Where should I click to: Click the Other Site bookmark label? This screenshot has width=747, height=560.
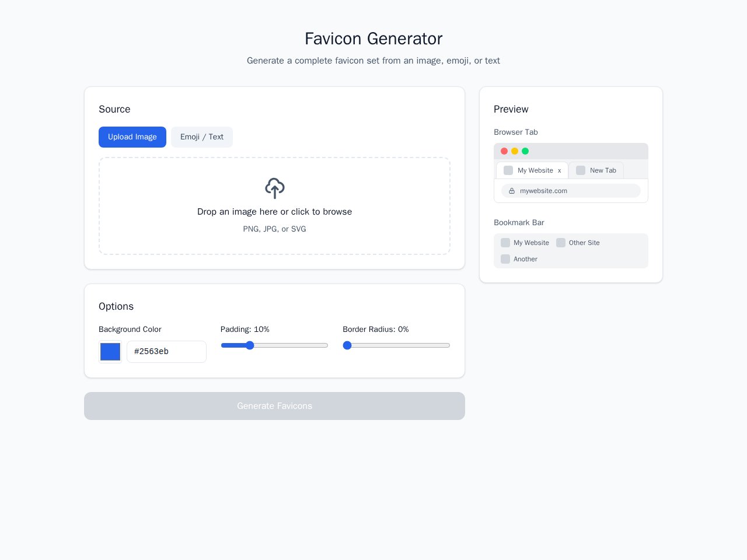[584, 243]
